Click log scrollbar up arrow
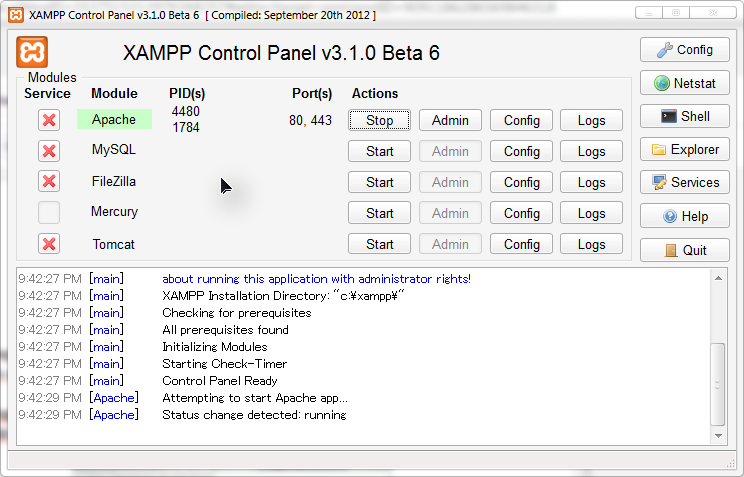The height and width of the screenshot is (477, 744). pyautogui.click(x=718, y=278)
